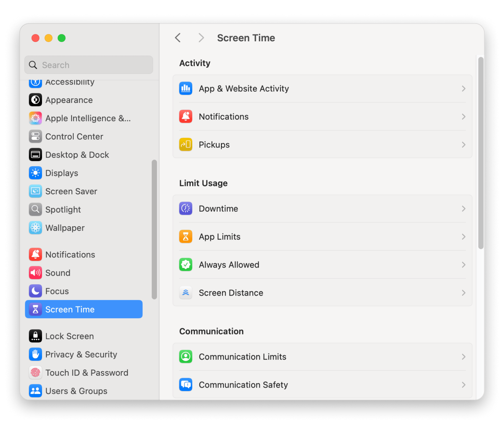The width and height of the screenshot is (504, 426).
Task: Expand the Always Allowed row chevron
Action: (464, 265)
